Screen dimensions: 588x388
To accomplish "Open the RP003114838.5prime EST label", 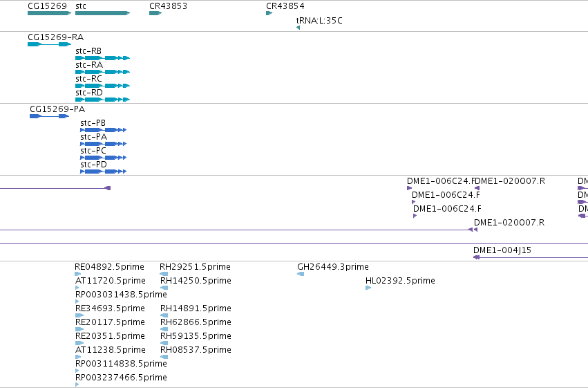I will point(121,364).
